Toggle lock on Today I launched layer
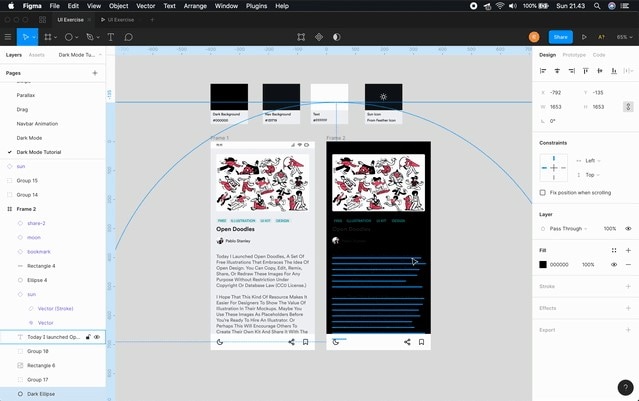Image resolution: width=639 pixels, height=401 pixels. (x=88, y=337)
